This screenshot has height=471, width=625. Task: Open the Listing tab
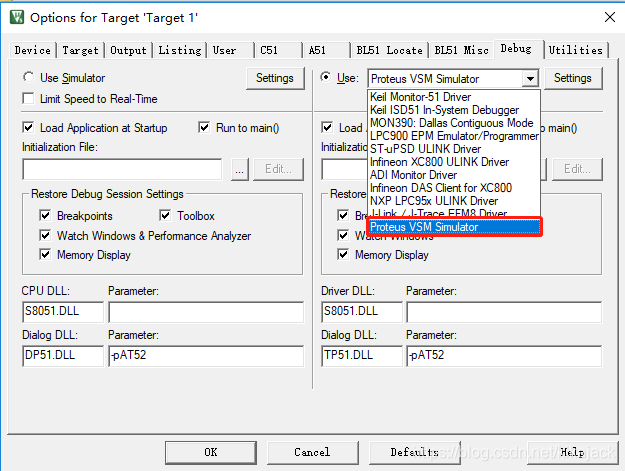tap(179, 50)
